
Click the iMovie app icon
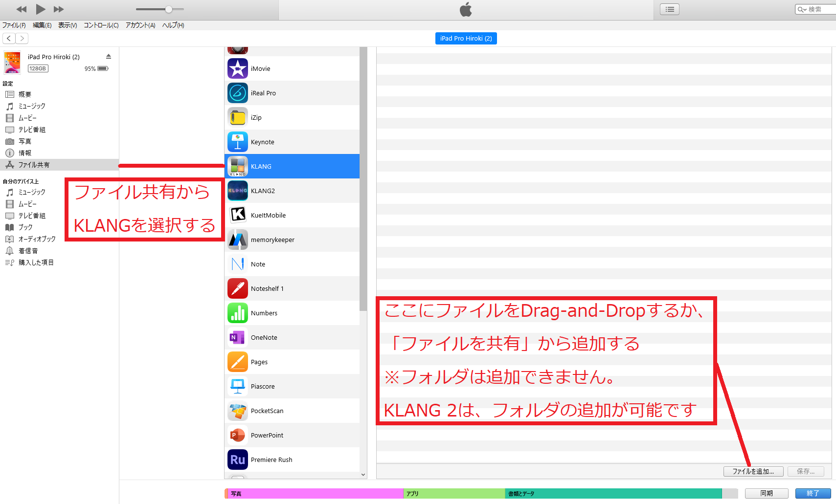[x=238, y=68]
